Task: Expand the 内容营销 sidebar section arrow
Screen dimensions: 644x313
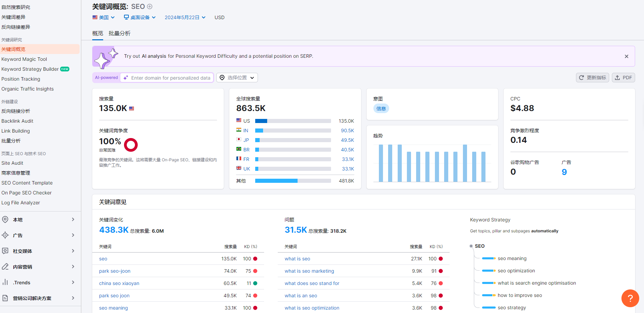Action: [73, 267]
